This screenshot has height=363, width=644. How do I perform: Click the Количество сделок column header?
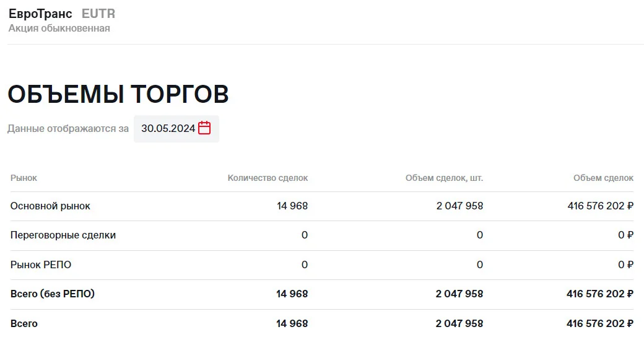point(268,178)
